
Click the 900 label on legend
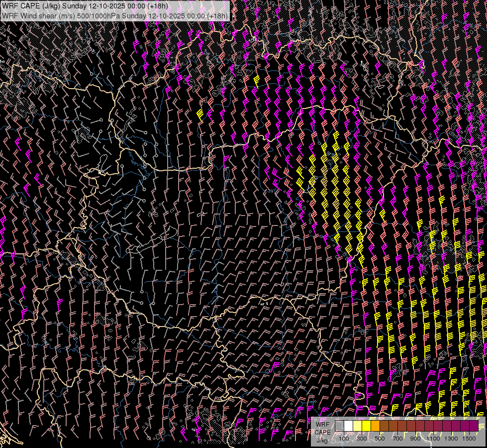[x=415, y=439]
